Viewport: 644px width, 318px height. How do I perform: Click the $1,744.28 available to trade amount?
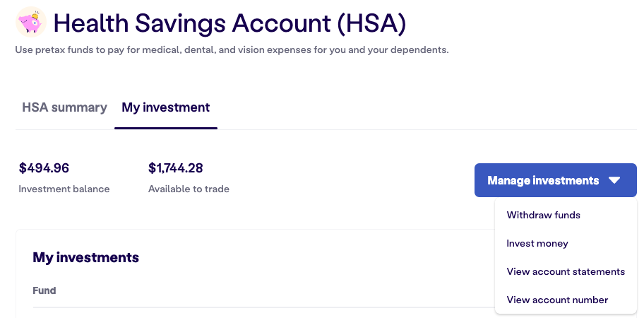(x=175, y=168)
